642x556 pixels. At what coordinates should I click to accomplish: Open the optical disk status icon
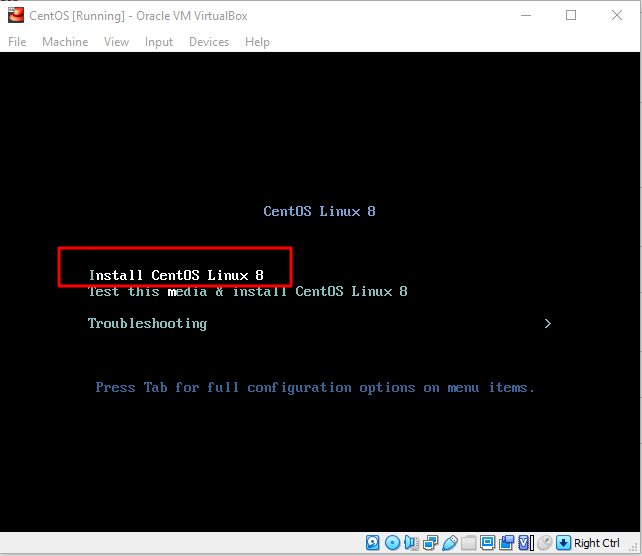tap(392, 543)
